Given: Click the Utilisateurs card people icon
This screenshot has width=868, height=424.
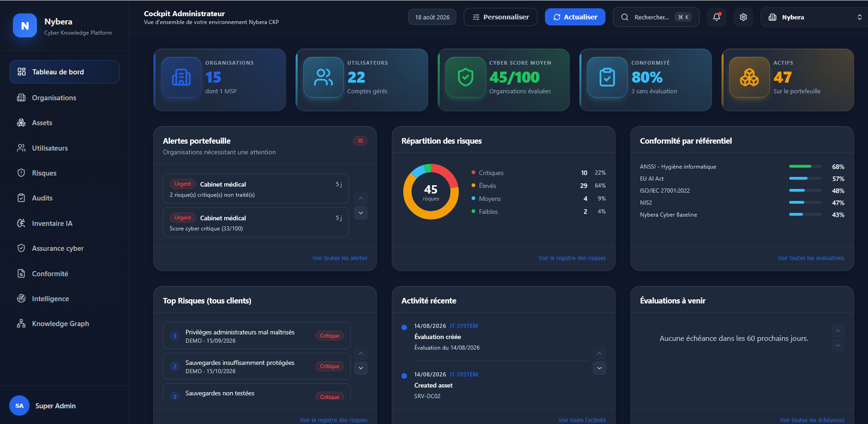Looking at the screenshot, I should 323,77.
